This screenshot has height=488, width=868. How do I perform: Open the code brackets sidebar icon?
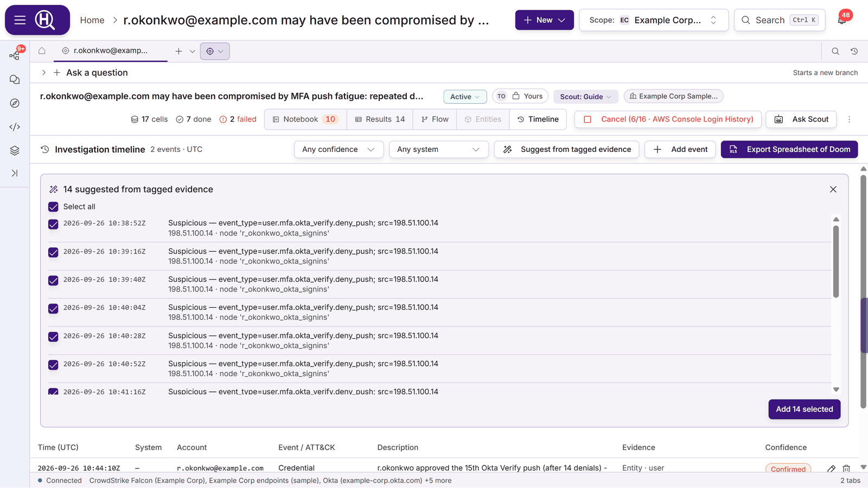tap(15, 127)
